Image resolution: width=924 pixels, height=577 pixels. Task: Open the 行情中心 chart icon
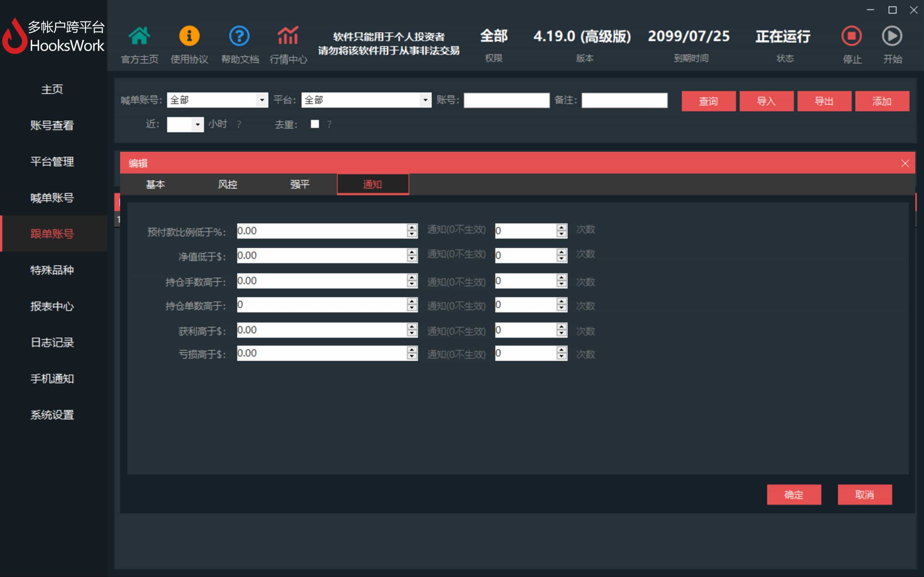pos(288,36)
